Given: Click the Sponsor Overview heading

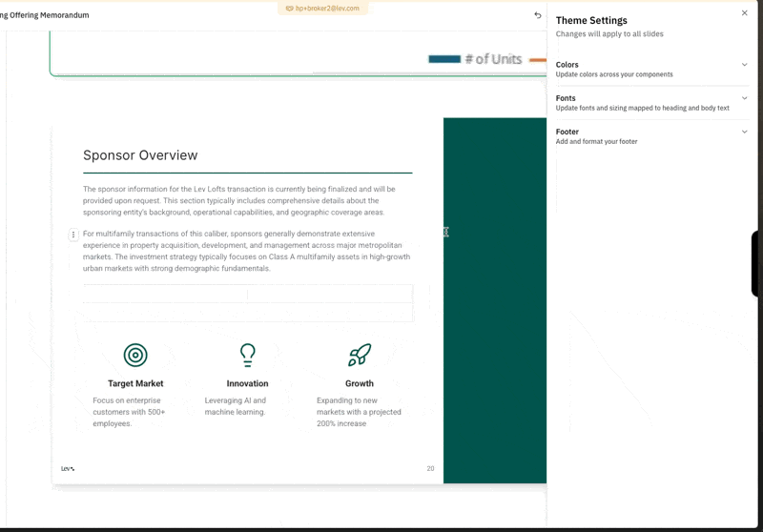Looking at the screenshot, I should [x=140, y=155].
